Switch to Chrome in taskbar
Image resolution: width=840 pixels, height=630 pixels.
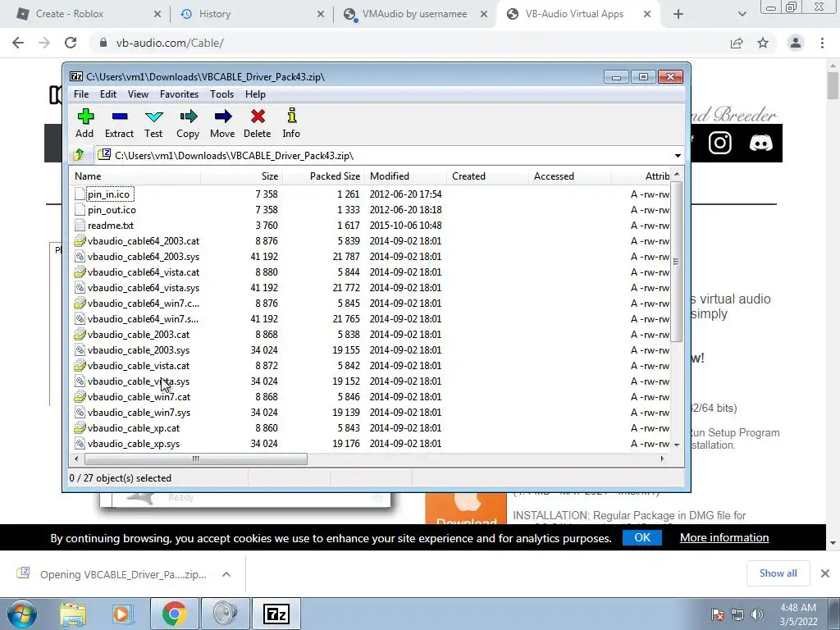click(x=174, y=614)
